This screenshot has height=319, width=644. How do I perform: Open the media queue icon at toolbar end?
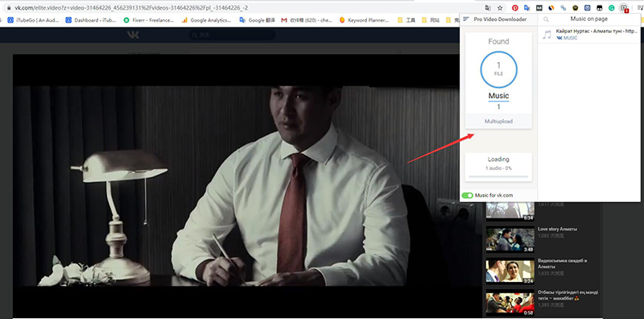pyautogui.click(x=640, y=7)
